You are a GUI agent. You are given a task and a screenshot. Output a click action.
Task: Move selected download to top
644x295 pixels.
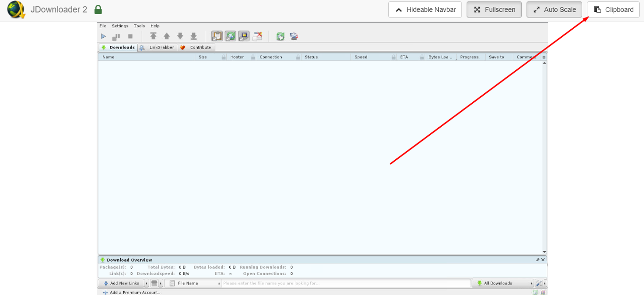pyautogui.click(x=153, y=36)
